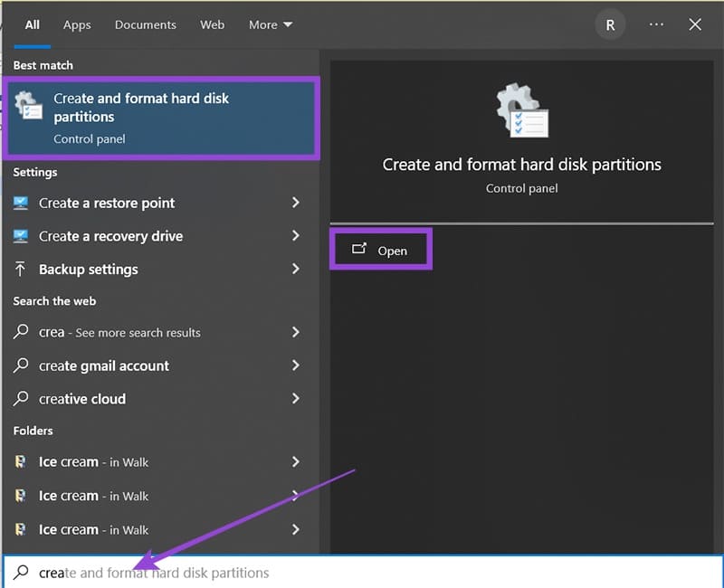Click the large gear checklist icon in preview pane

tap(522, 110)
